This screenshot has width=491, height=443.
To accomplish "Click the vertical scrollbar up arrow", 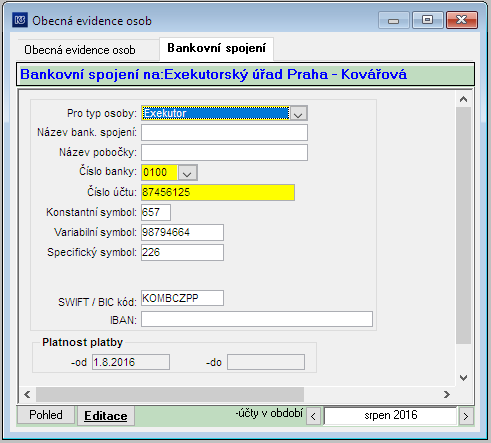I will click(463, 99).
